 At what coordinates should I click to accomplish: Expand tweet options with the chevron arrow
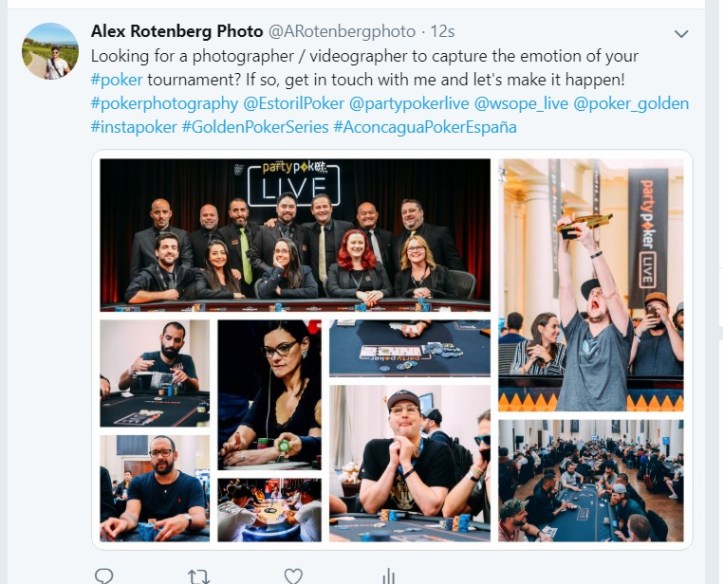coord(681,34)
